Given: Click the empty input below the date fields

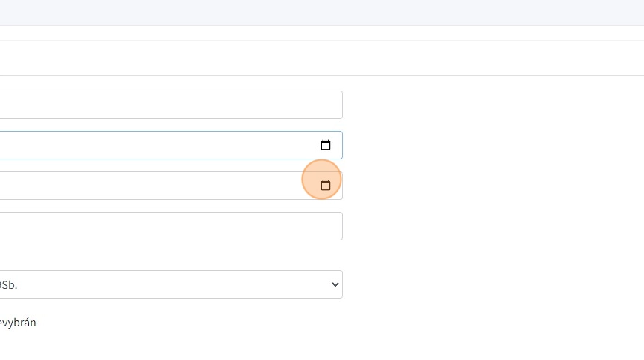Looking at the screenshot, I should coord(171,226).
